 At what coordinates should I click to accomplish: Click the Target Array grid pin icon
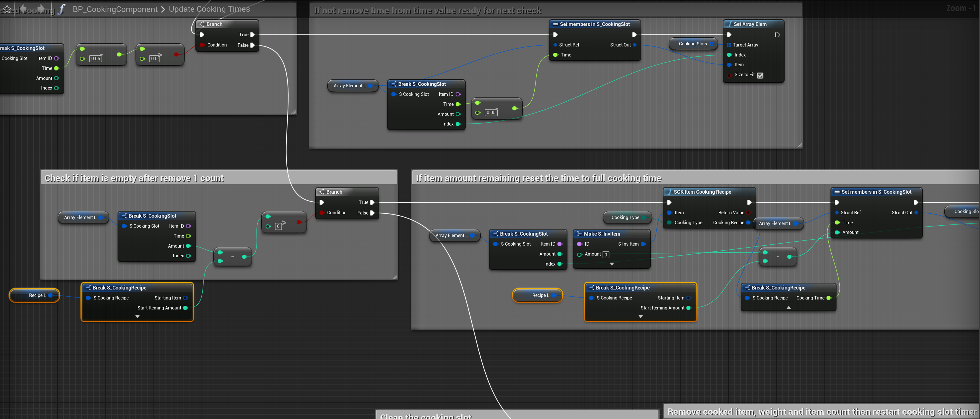[x=729, y=45]
